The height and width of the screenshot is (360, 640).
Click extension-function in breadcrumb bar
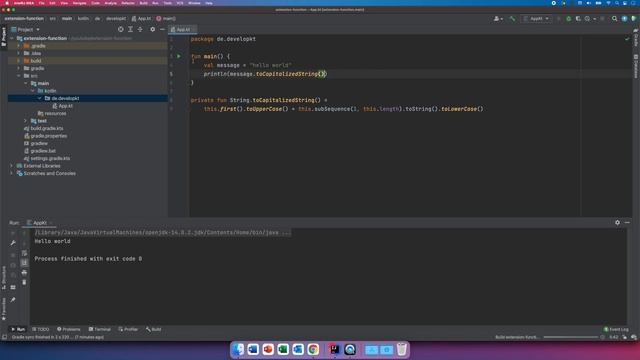(x=24, y=19)
